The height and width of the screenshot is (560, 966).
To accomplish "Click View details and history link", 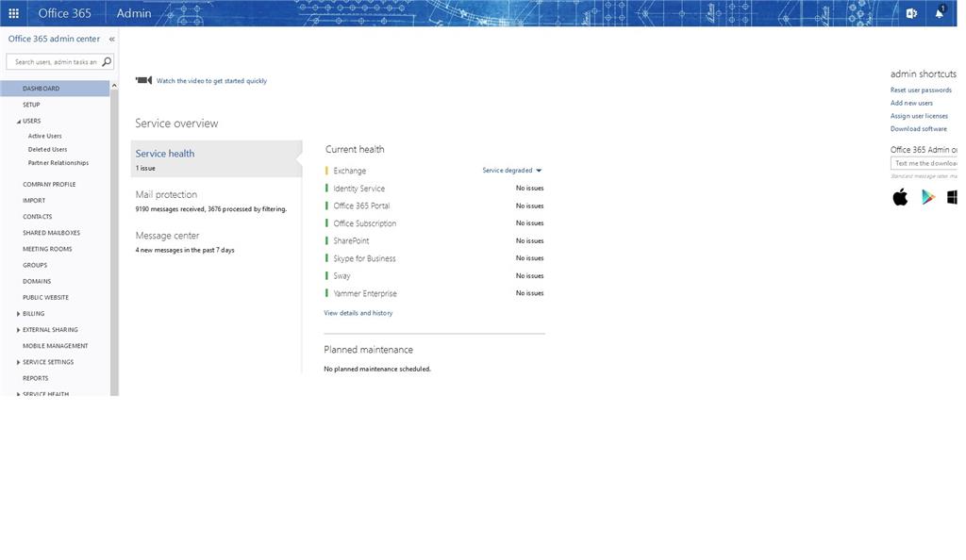I will [x=358, y=313].
